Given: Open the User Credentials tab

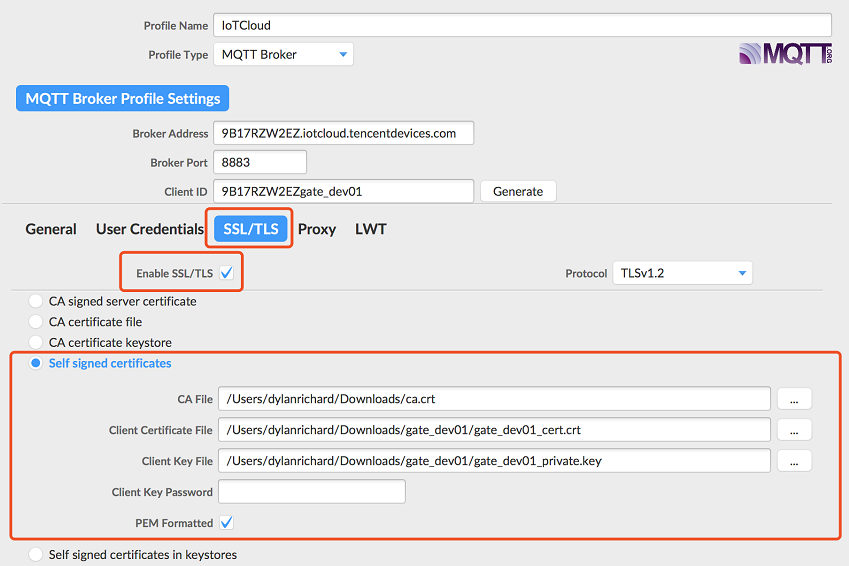Looking at the screenshot, I should [150, 229].
